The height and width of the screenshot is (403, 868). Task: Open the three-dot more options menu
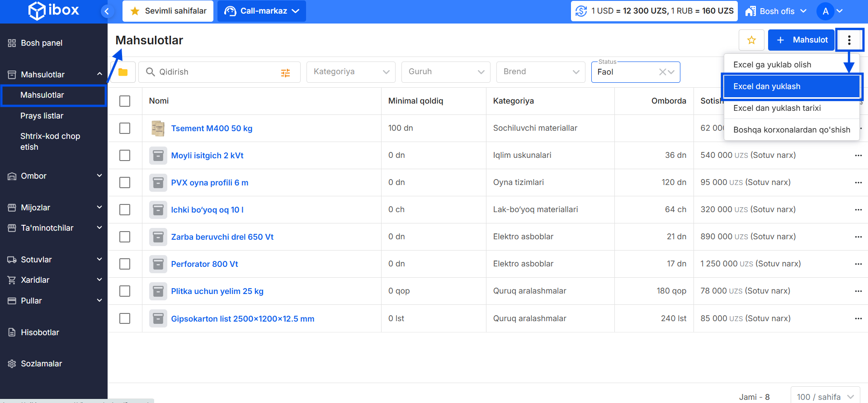click(x=849, y=40)
